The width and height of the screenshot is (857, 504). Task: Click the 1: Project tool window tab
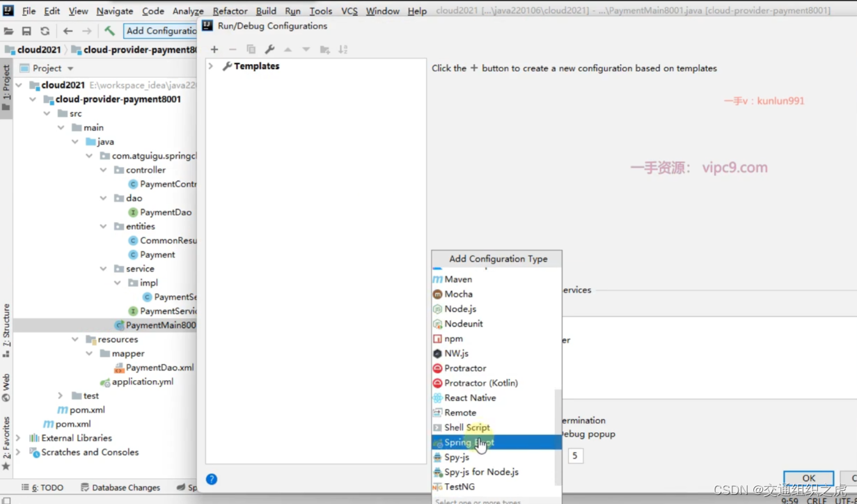tap(6, 88)
